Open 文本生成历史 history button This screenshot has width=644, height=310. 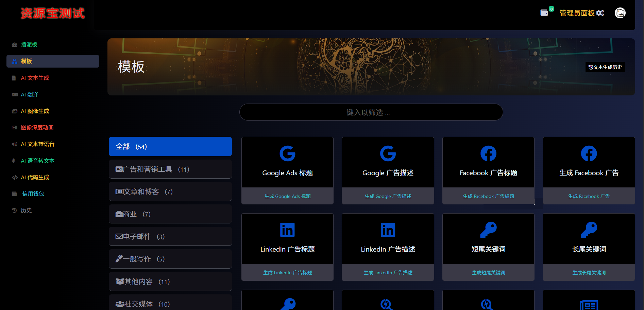coord(605,67)
